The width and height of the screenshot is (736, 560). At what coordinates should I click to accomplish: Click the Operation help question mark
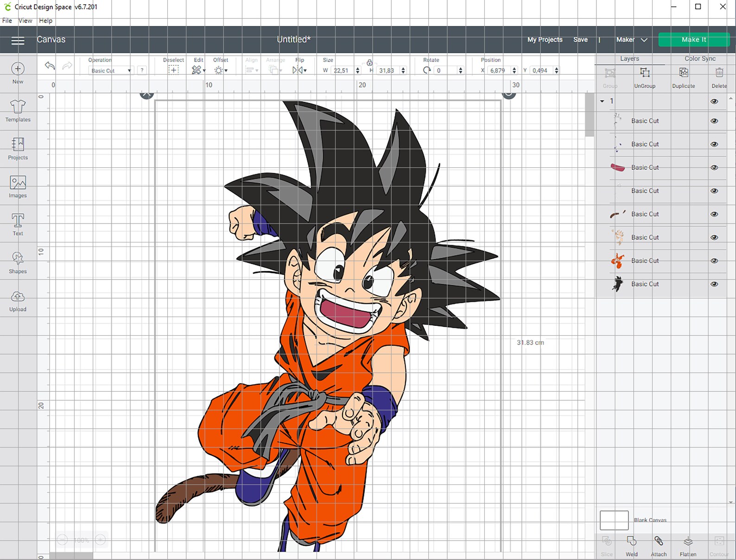[x=142, y=70]
